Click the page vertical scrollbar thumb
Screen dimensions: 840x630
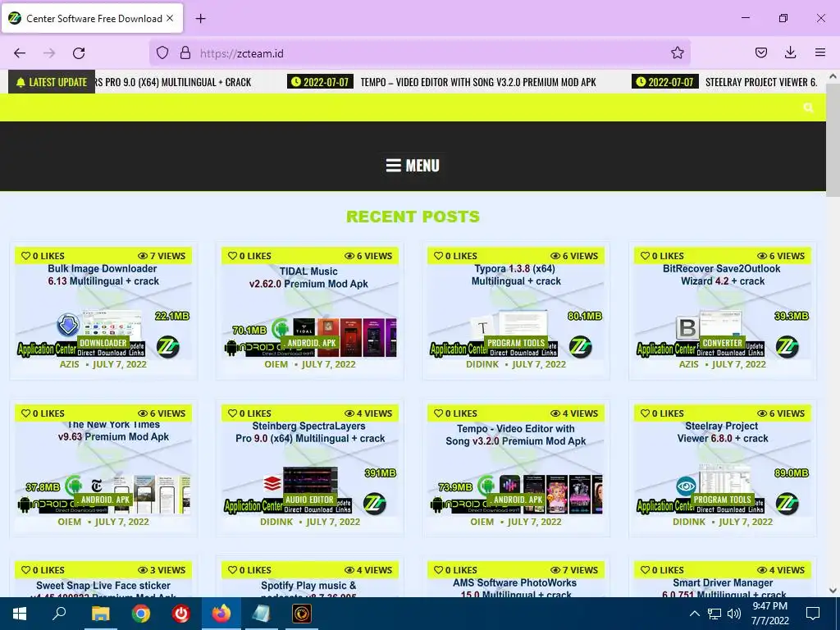point(833,139)
